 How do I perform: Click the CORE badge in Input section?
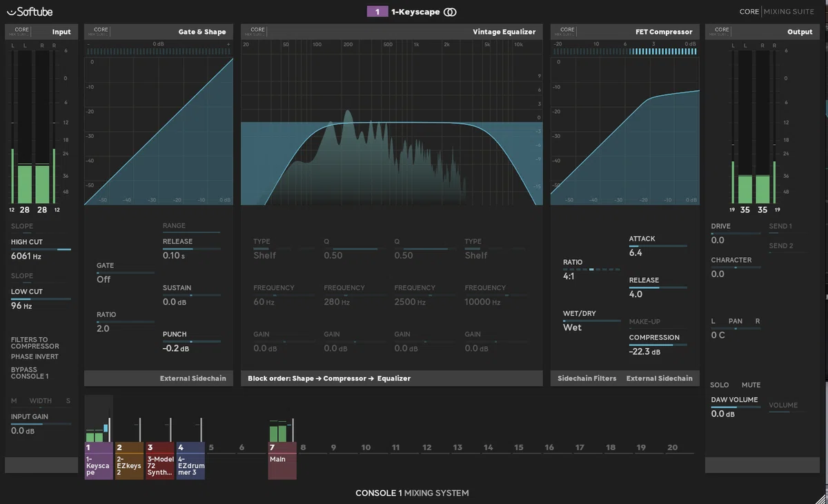tap(22, 31)
